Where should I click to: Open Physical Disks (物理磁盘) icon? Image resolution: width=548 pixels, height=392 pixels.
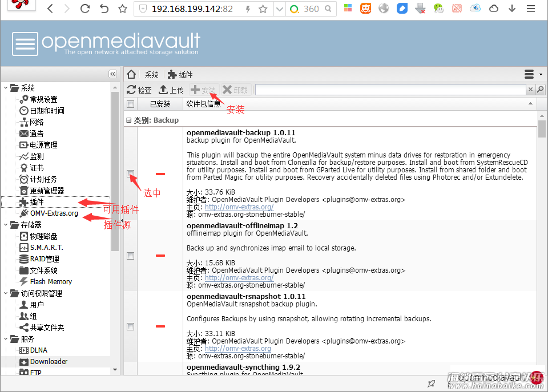pos(24,236)
